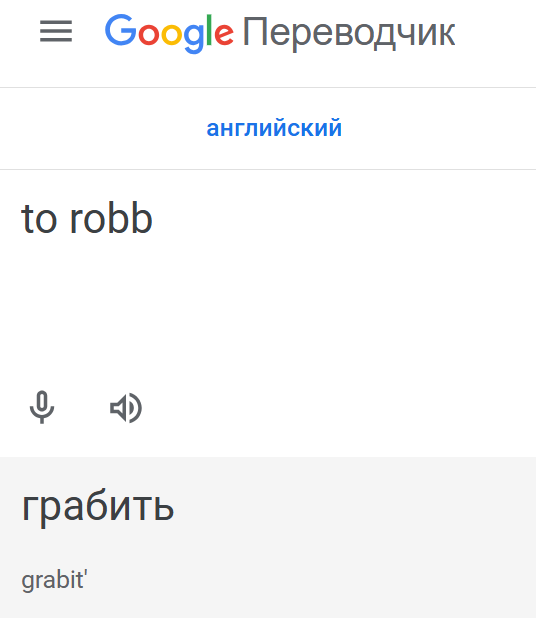The width and height of the screenshot is (536, 618).
Task: Open the hamburger main menu
Action: click(56, 31)
